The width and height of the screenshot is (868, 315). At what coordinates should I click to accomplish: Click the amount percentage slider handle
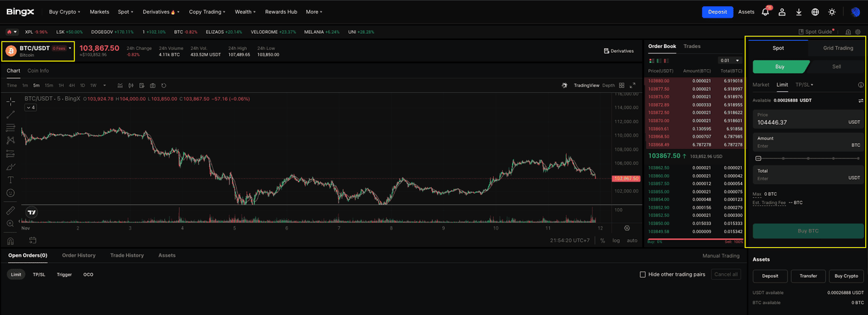(758, 158)
